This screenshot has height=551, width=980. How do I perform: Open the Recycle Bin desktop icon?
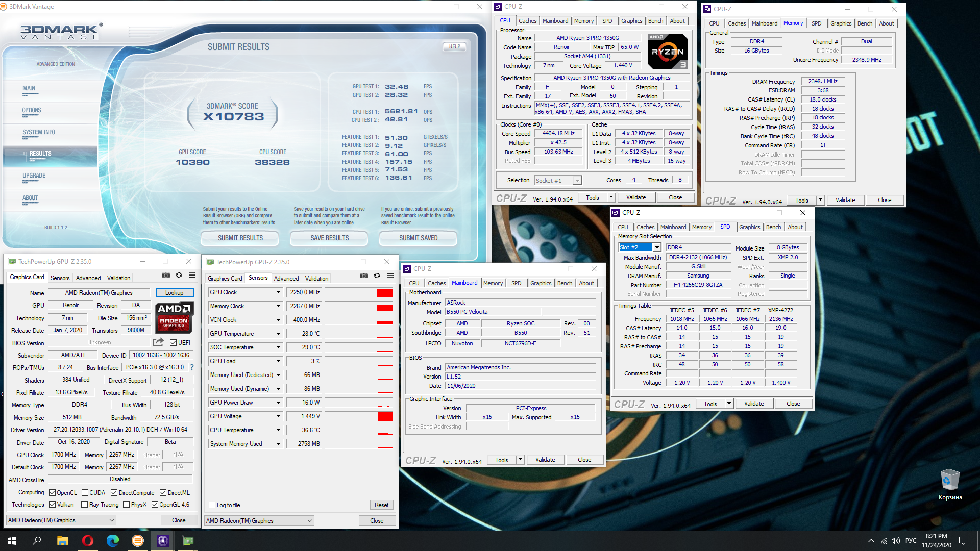coord(950,485)
